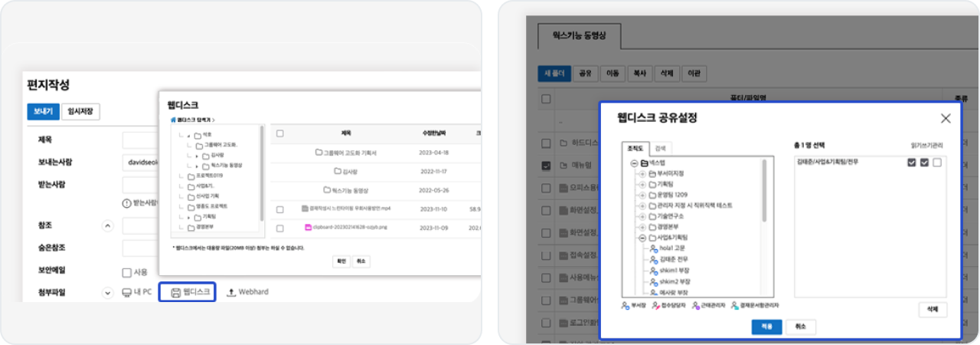Check the clipboard png file checkbox
980x345 pixels.
click(280, 228)
